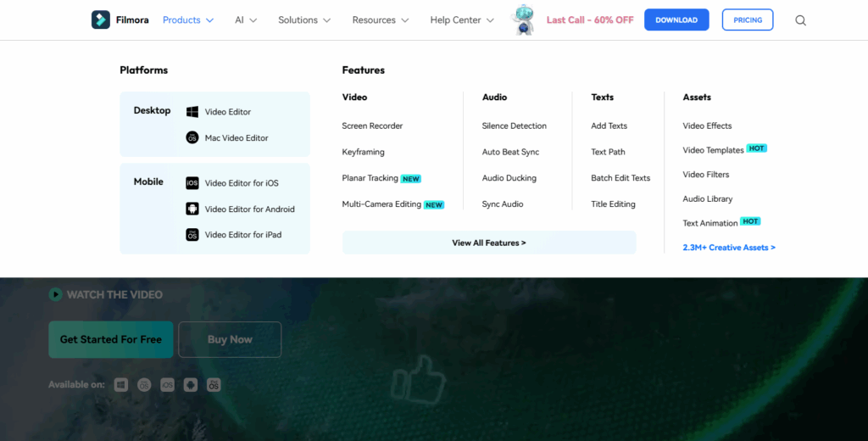Open Video Templates assets

[x=713, y=150]
